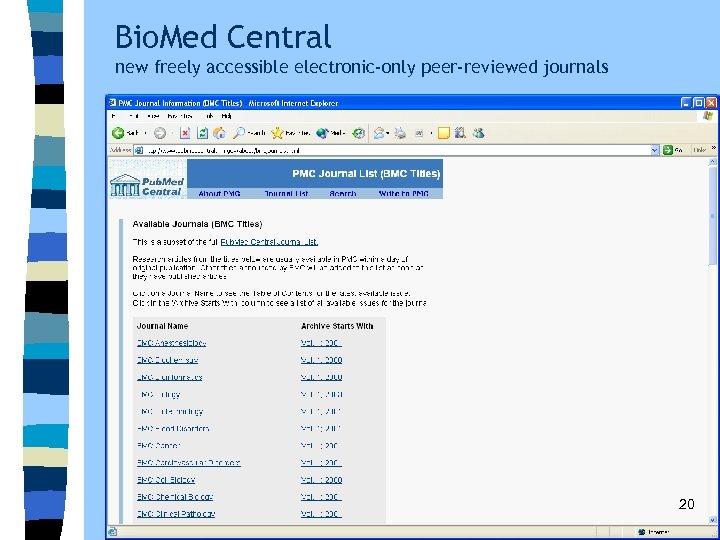Click the 'Journal Name' column header
Image resolution: width=720 pixels, height=540 pixels.
[163, 326]
